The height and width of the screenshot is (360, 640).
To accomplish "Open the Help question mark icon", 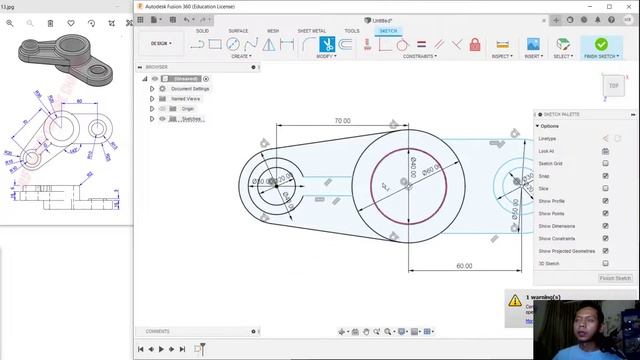I will pyautogui.click(x=611, y=20).
